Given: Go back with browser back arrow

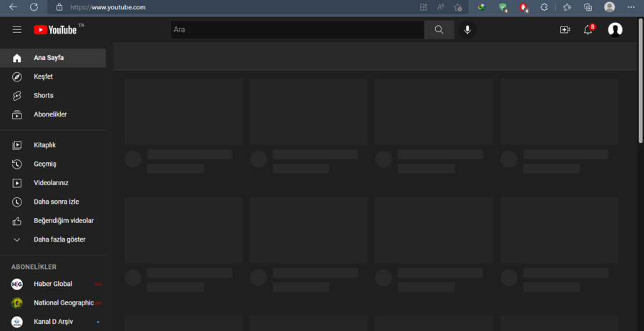Looking at the screenshot, I should point(13,7).
